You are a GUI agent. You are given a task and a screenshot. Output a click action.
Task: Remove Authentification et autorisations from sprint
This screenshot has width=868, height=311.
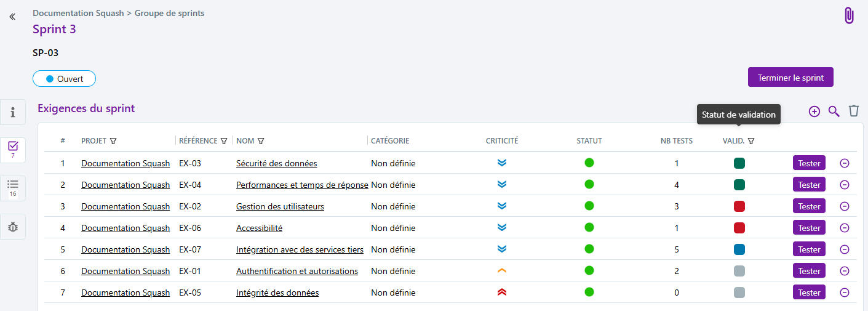pyautogui.click(x=845, y=271)
